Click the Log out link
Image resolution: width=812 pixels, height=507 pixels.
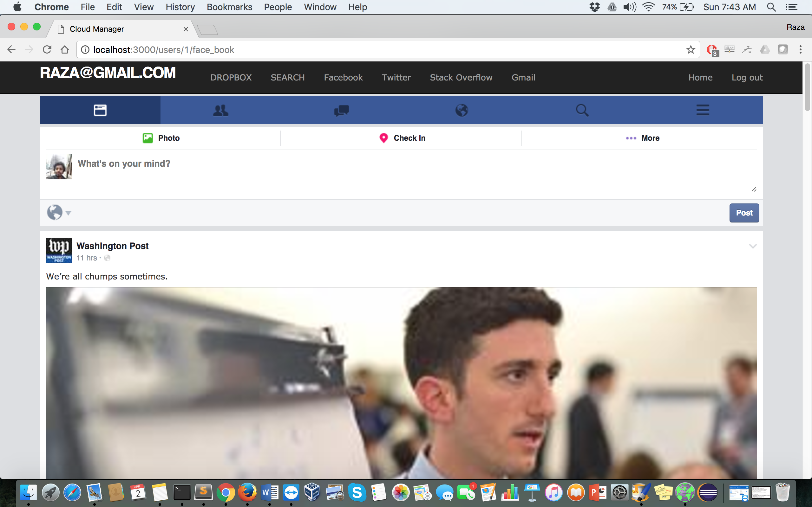747,77
